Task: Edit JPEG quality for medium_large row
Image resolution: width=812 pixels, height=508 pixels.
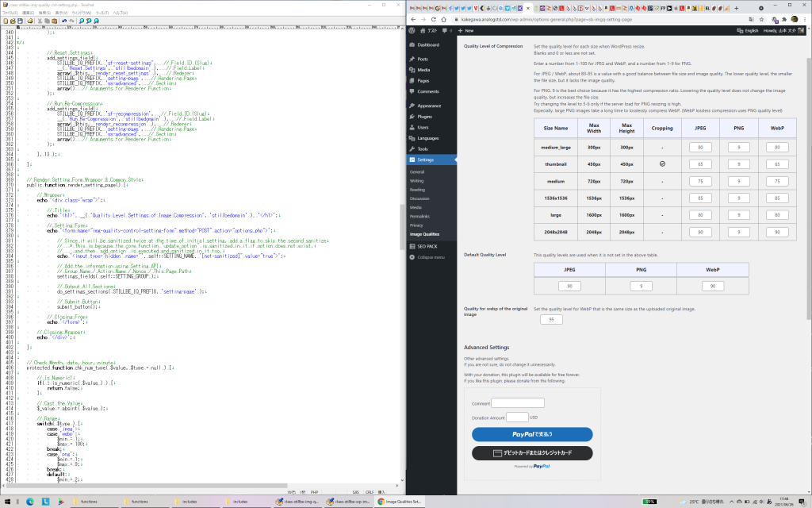Action: [700, 148]
